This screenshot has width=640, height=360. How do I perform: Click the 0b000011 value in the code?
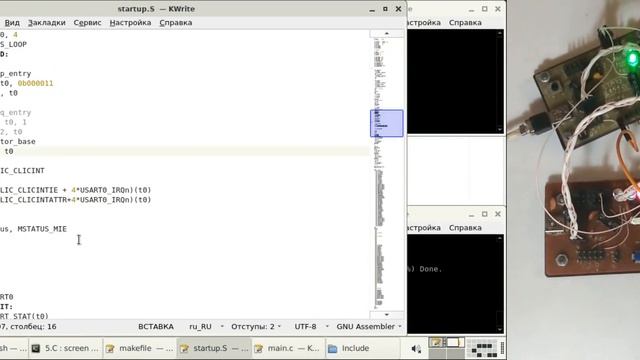[36, 83]
